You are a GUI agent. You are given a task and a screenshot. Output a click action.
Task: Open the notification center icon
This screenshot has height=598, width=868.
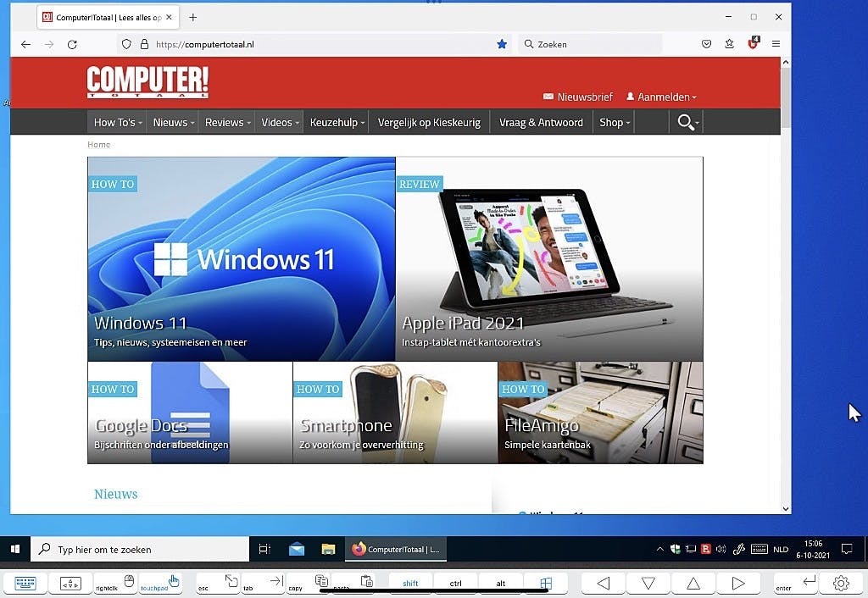(847, 549)
